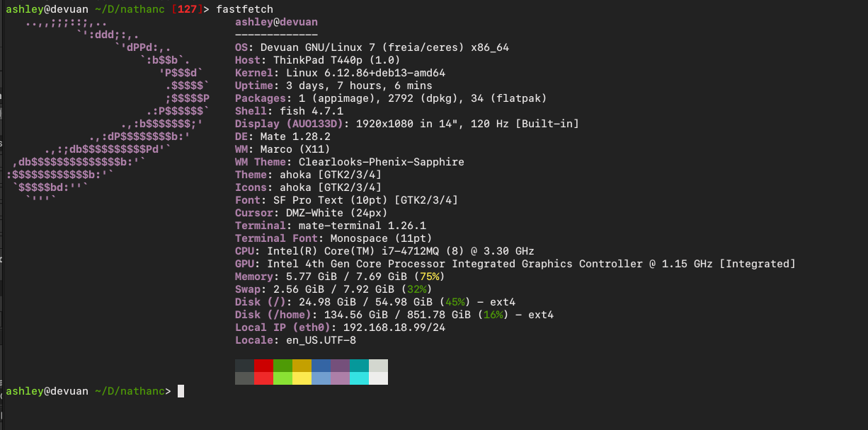Click the dark green swatch in the top row
The height and width of the screenshot is (430, 868).
pos(282,366)
